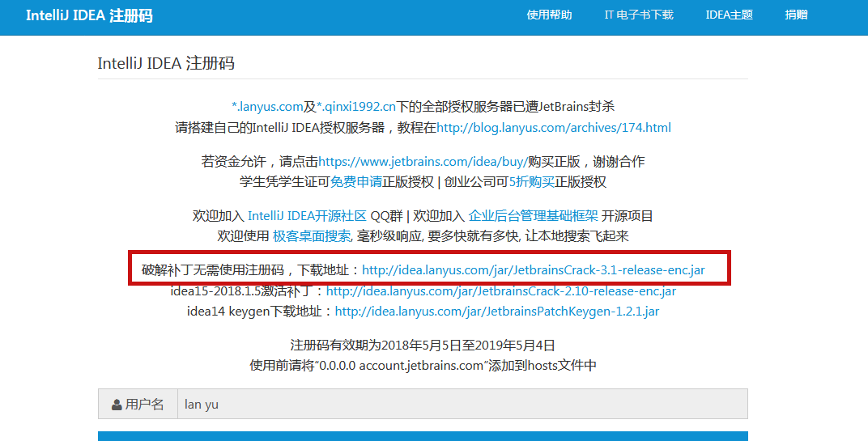Open the blog.lanyus.com/archives/174.html tutorial link

pyautogui.click(x=554, y=128)
